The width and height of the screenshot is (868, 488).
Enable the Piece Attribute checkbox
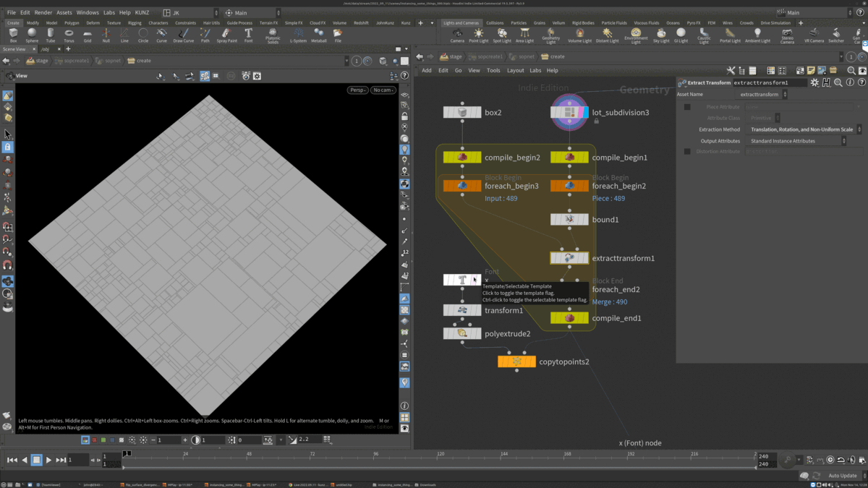click(x=687, y=107)
